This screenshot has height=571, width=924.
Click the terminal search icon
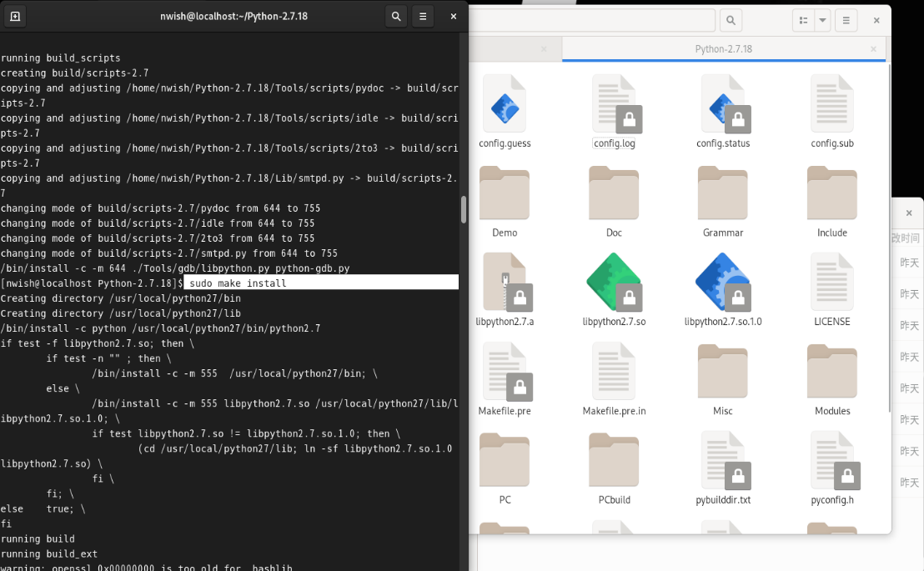[396, 16]
